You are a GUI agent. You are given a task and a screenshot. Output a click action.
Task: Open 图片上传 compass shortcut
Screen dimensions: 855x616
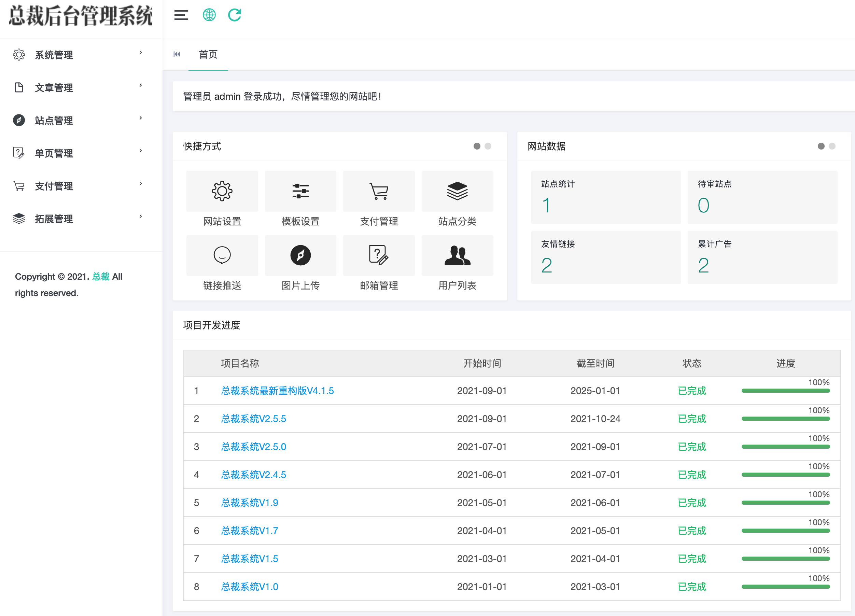point(300,255)
